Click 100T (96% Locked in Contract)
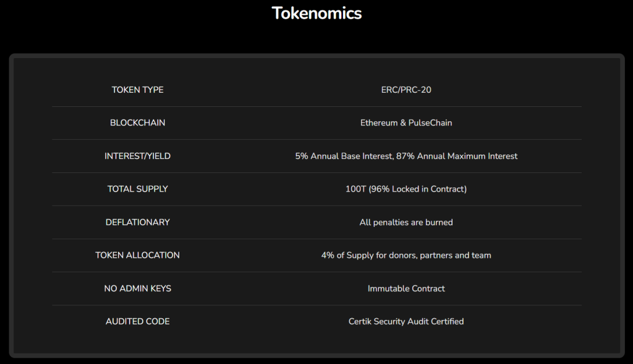Image resolution: width=633 pixels, height=364 pixels. pyautogui.click(x=406, y=189)
